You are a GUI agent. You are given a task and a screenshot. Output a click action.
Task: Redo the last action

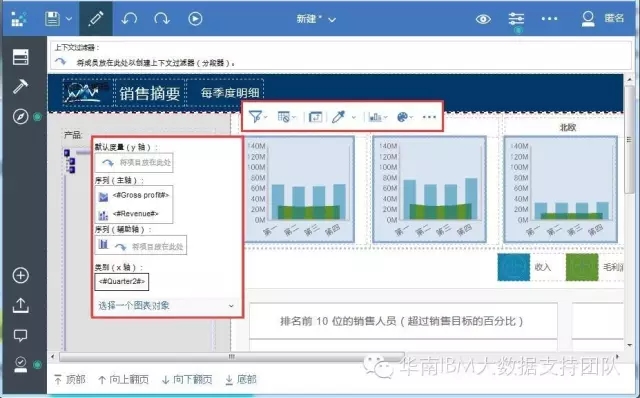tap(162, 19)
